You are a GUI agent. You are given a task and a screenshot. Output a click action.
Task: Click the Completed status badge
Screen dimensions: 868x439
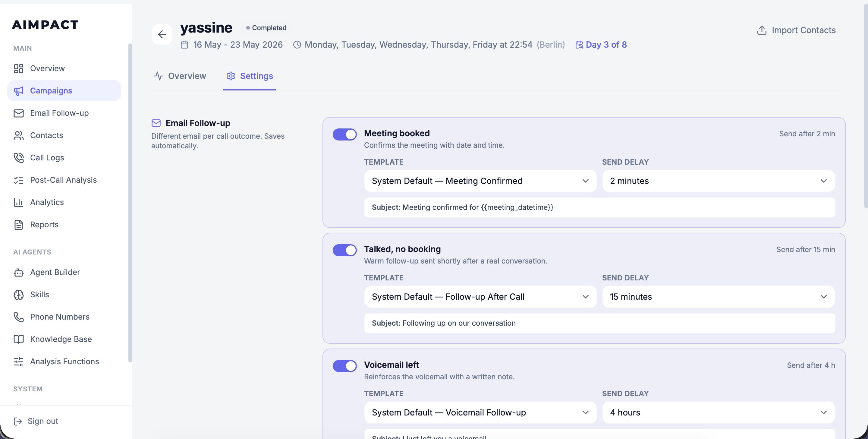(x=266, y=28)
